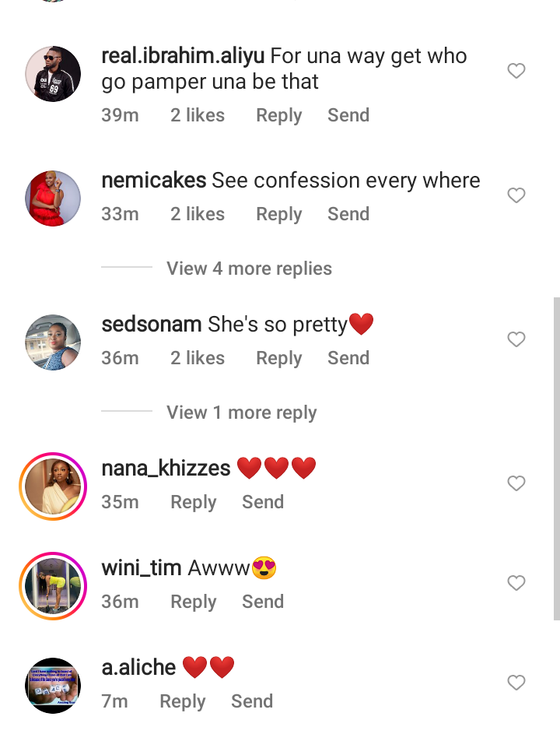Reply to a.aliche's hearts comment

click(182, 701)
